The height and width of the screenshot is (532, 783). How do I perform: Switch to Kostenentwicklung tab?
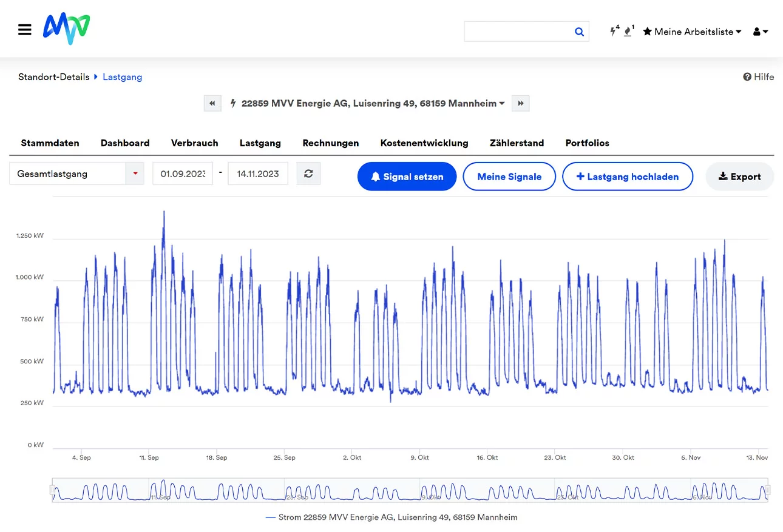point(424,143)
